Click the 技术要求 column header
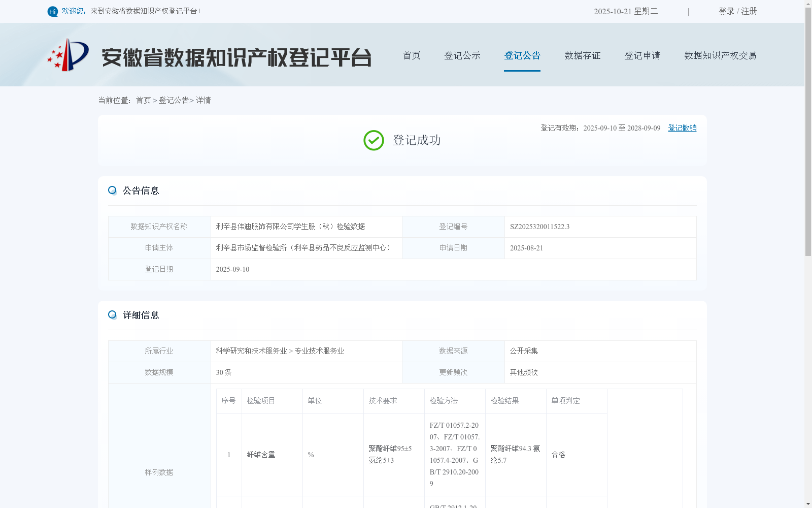The width and height of the screenshot is (812, 508). (x=394, y=401)
